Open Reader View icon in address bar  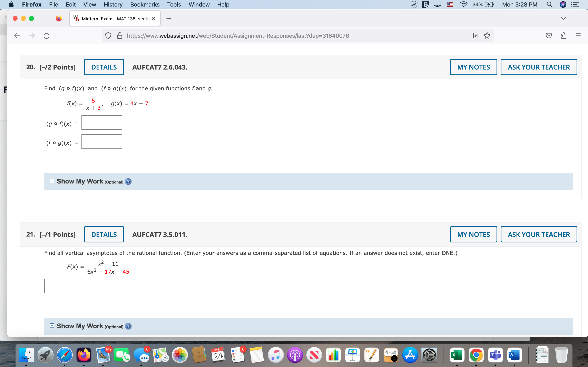(x=476, y=36)
